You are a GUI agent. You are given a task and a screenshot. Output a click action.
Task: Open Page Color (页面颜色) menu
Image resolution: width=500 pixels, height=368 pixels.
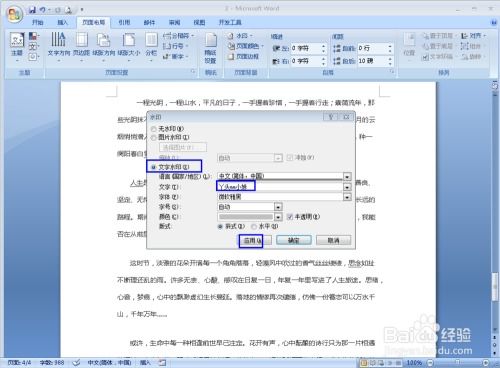click(x=246, y=46)
